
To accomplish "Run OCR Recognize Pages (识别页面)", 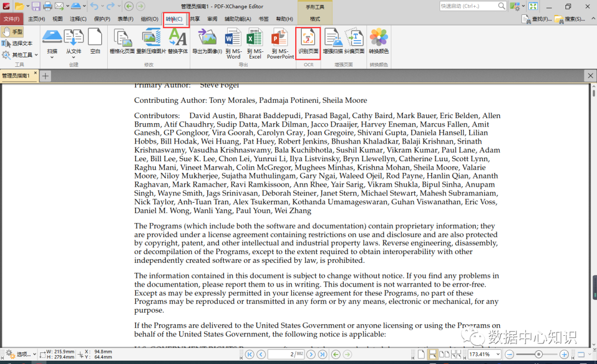I will pos(308,43).
